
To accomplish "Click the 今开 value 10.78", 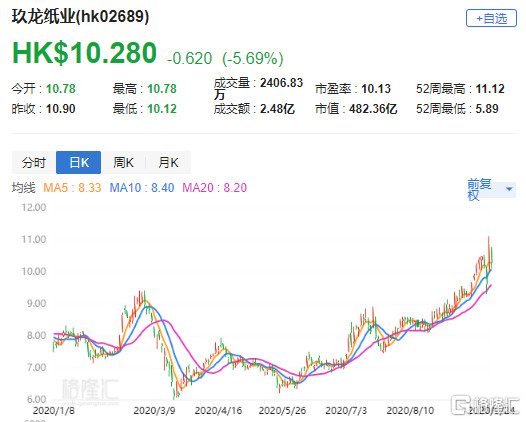I will coord(60,89).
